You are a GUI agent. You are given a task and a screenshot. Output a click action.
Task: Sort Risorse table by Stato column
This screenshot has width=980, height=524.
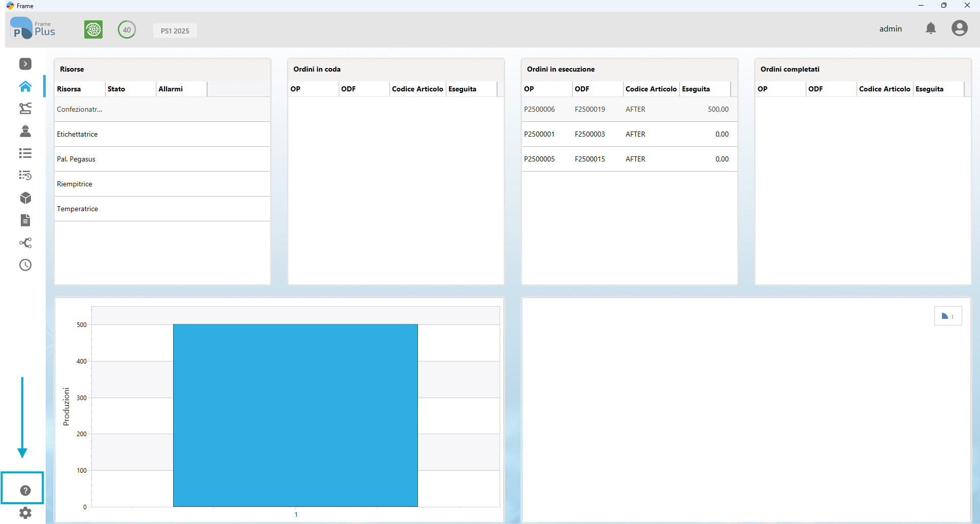[x=130, y=89]
